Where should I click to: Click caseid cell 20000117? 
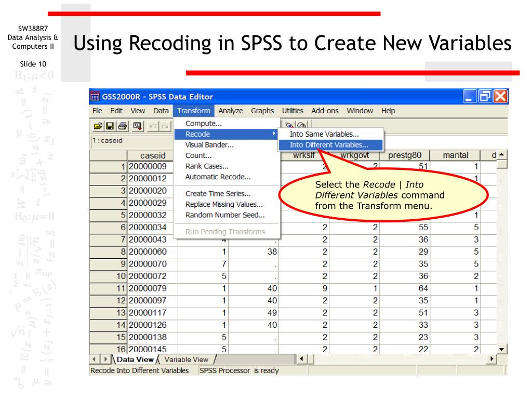coord(152,313)
